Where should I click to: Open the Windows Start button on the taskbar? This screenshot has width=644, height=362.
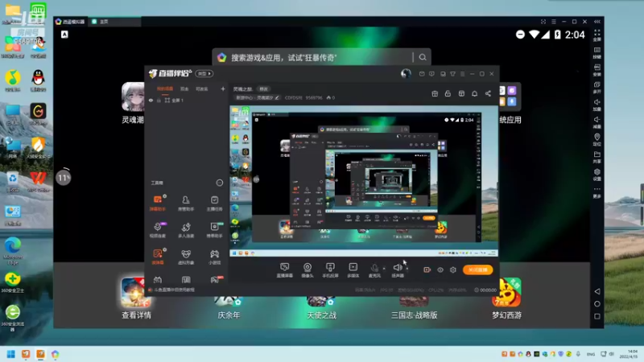pyautogui.click(x=11, y=354)
